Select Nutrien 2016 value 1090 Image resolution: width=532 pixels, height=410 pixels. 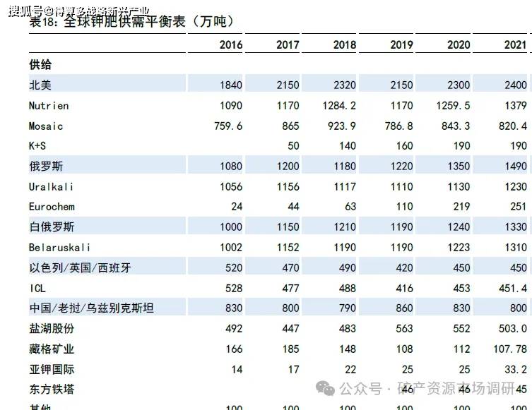tap(231, 106)
